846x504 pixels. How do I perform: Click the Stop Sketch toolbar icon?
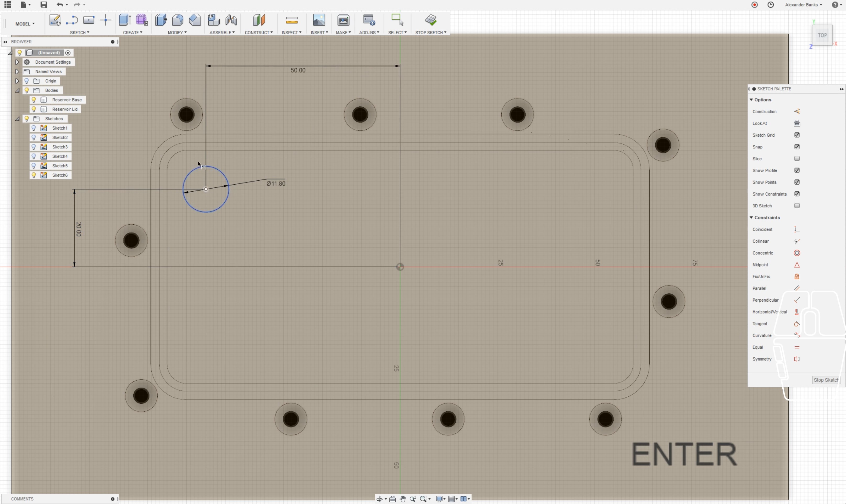pyautogui.click(x=430, y=20)
